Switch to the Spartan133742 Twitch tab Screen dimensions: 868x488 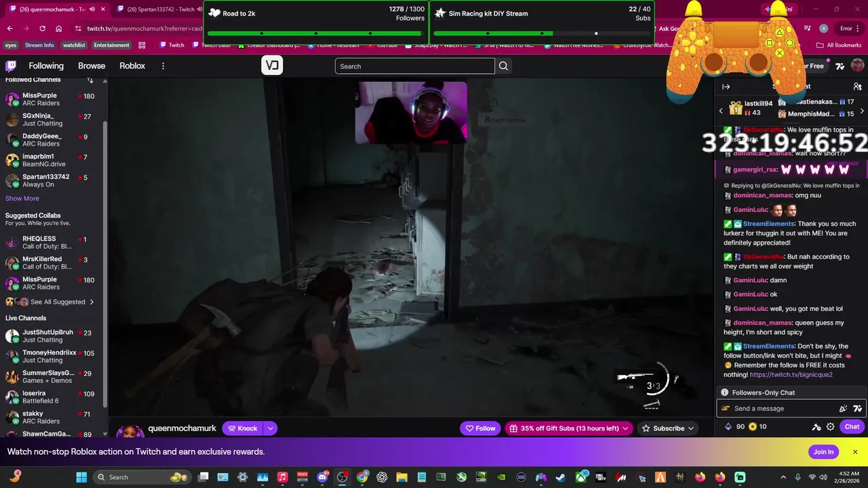pos(160,9)
